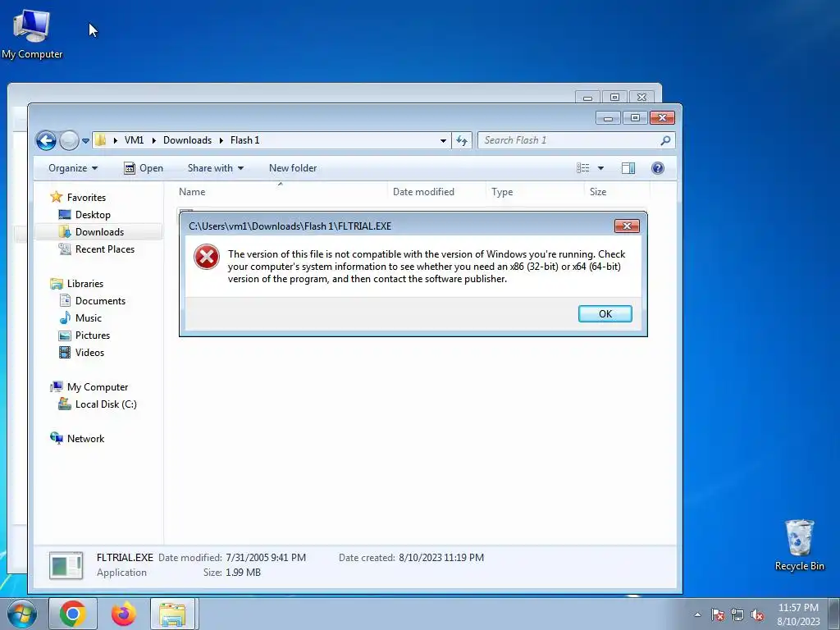Expand the arrow after VM1 breadcrumb
840x630 pixels.
153,140
